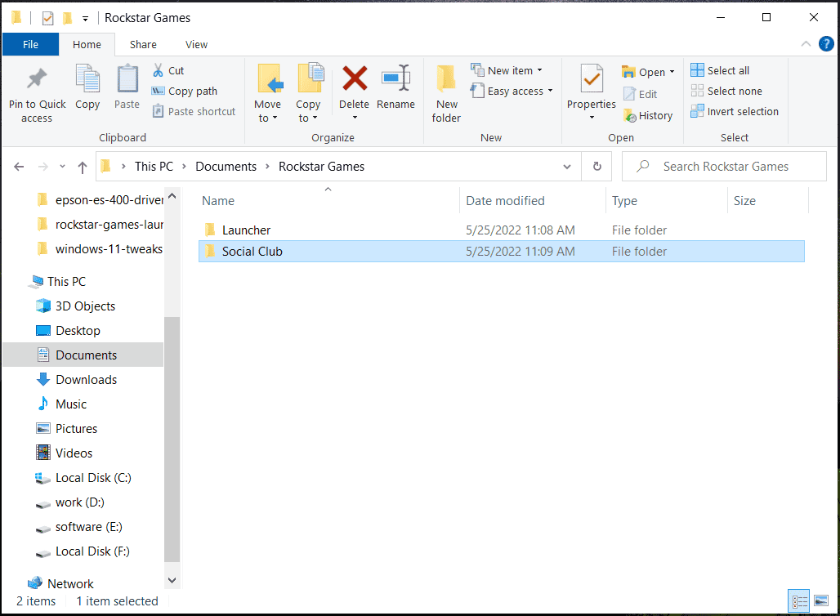This screenshot has width=840, height=616.
Task: Select the Social Club folder
Action: click(502, 252)
